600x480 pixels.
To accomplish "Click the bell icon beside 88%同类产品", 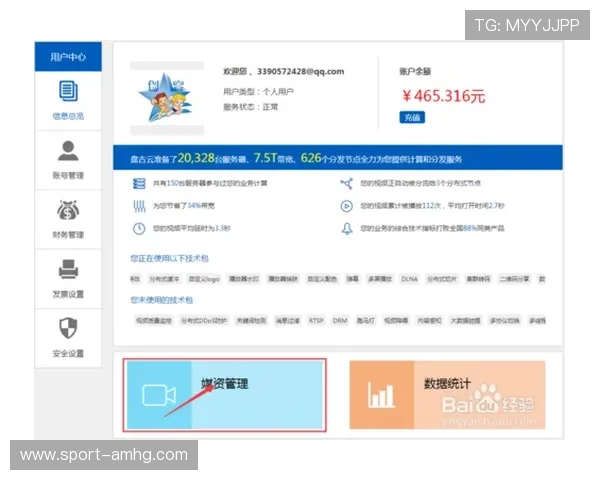I will pyautogui.click(x=347, y=229).
